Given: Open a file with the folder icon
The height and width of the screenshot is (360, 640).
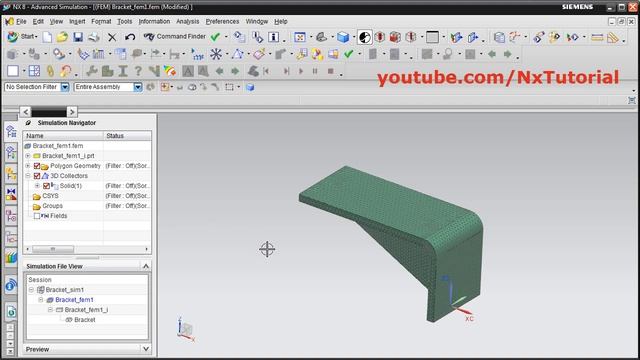Looking at the screenshot, I should coord(62,37).
